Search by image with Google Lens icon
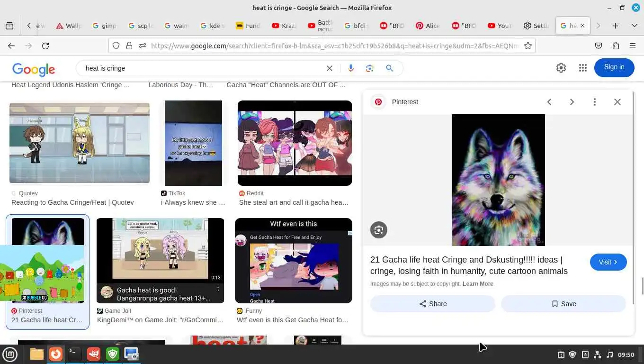The width and height of the screenshot is (644, 364). [370, 68]
